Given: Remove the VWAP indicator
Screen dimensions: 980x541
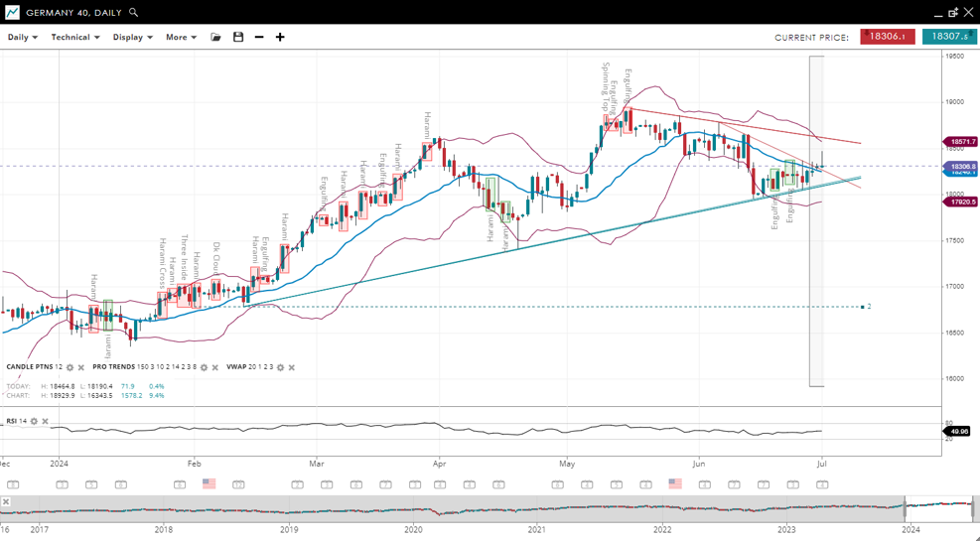Looking at the screenshot, I should click(292, 368).
